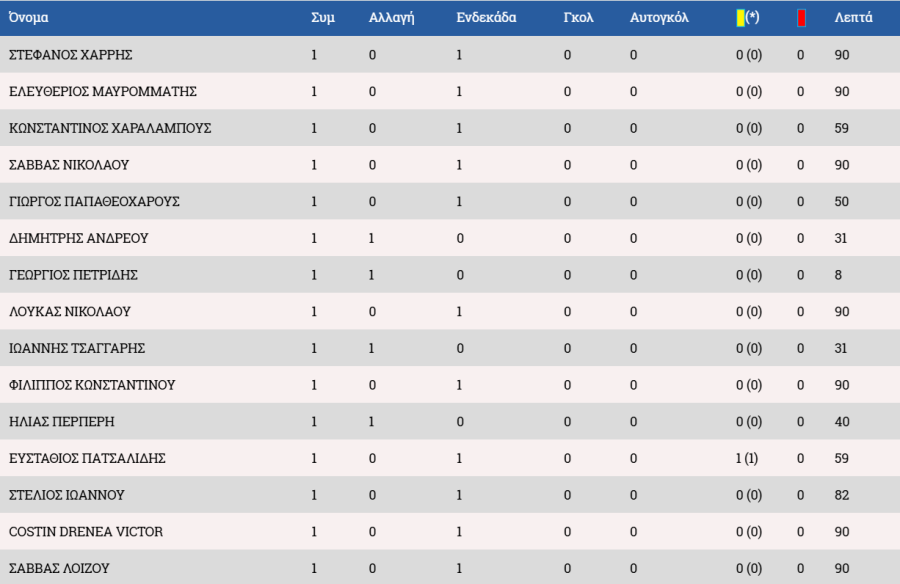
Task: Select the Αυτογκόλ column header
Action: point(659,18)
